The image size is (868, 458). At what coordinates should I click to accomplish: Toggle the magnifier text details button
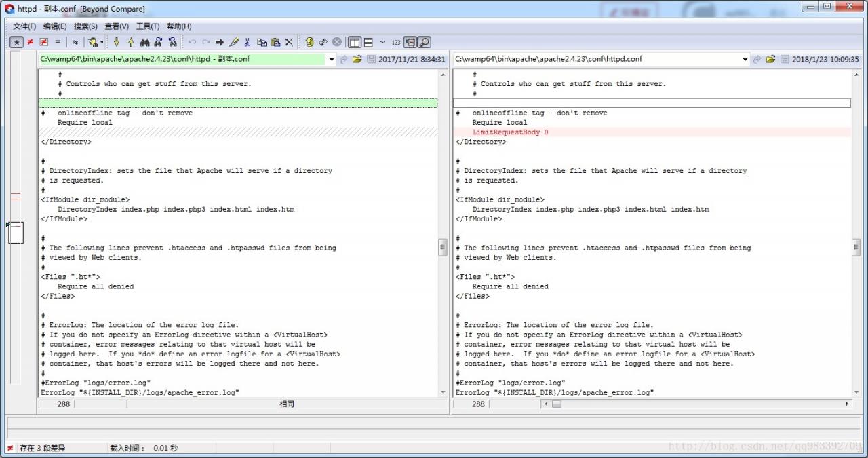424,42
